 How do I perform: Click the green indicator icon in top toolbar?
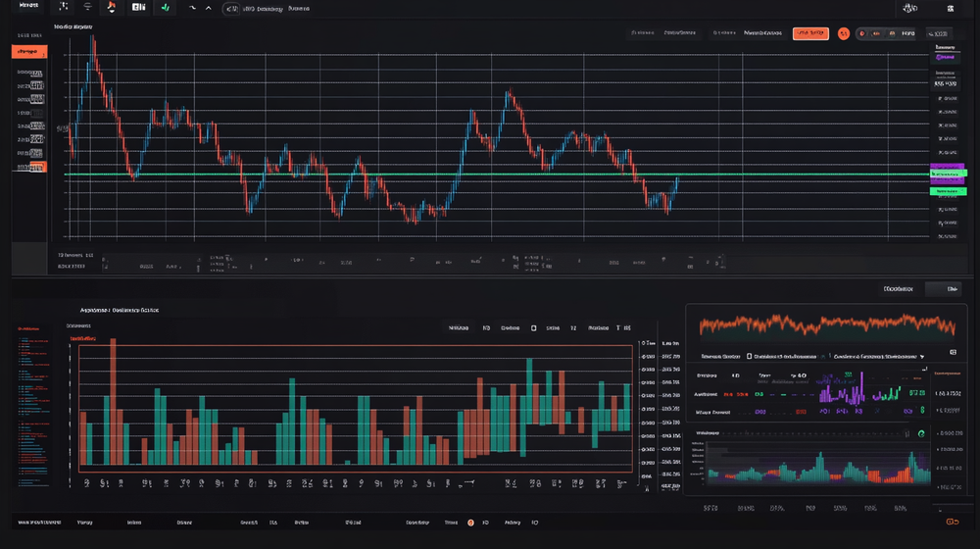[x=166, y=8]
